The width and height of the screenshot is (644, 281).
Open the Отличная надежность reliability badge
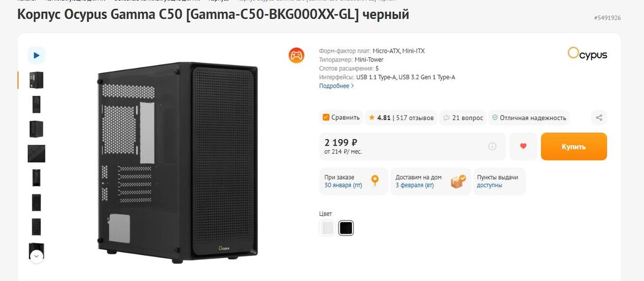(x=529, y=118)
